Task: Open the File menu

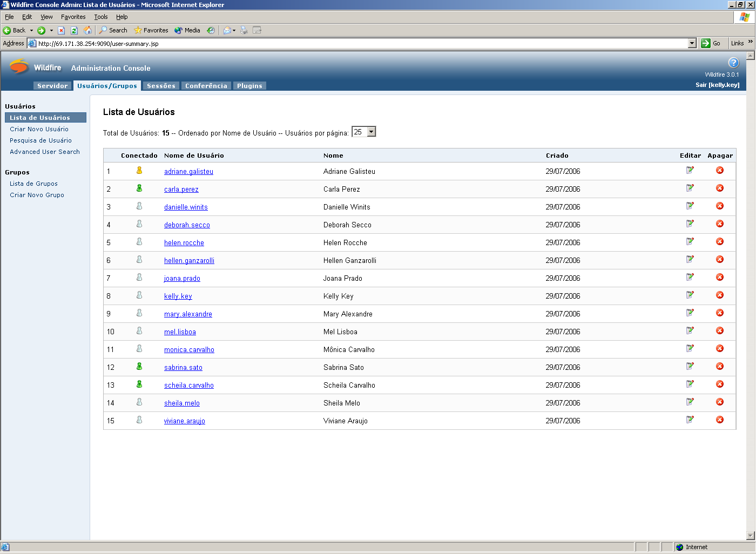Action: pyautogui.click(x=9, y=17)
